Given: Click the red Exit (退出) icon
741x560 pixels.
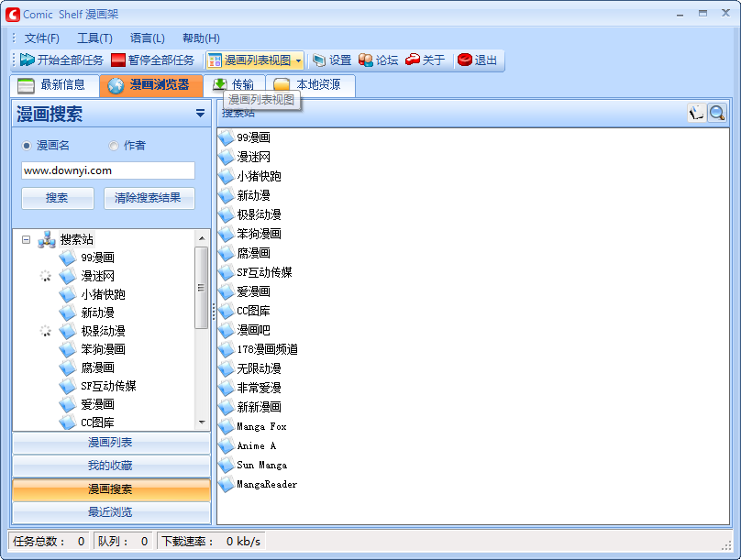Looking at the screenshot, I should pyautogui.click(x=465, y=60).
